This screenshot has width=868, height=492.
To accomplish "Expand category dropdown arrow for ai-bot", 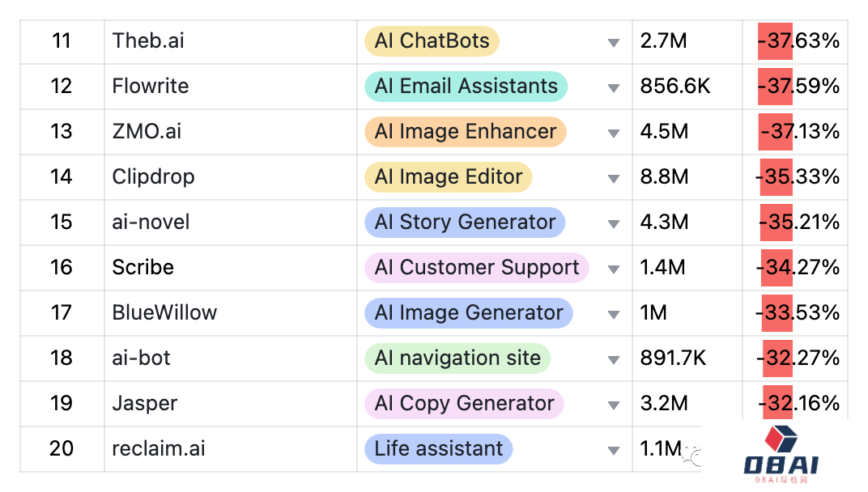I will [613, 360].
